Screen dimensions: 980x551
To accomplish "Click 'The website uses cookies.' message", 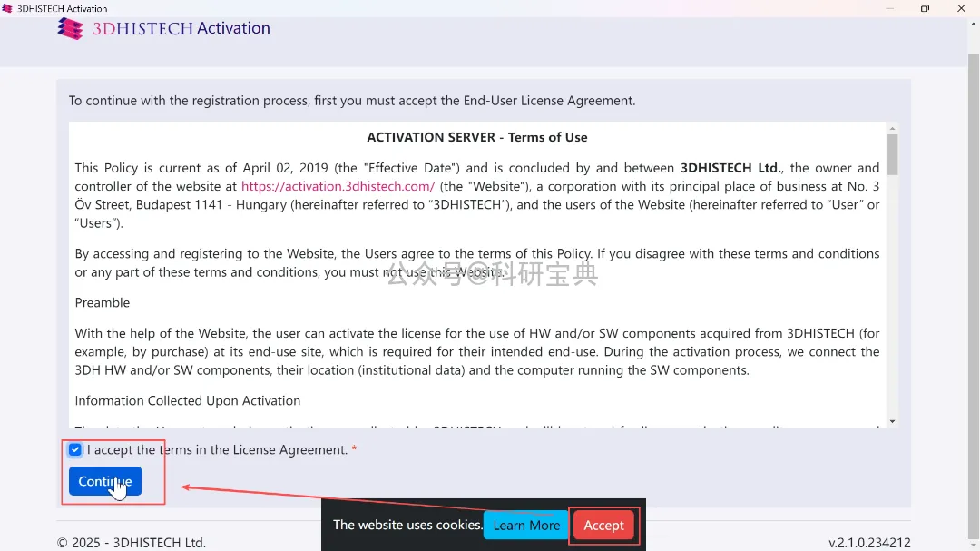I will (x=407, y=525).
